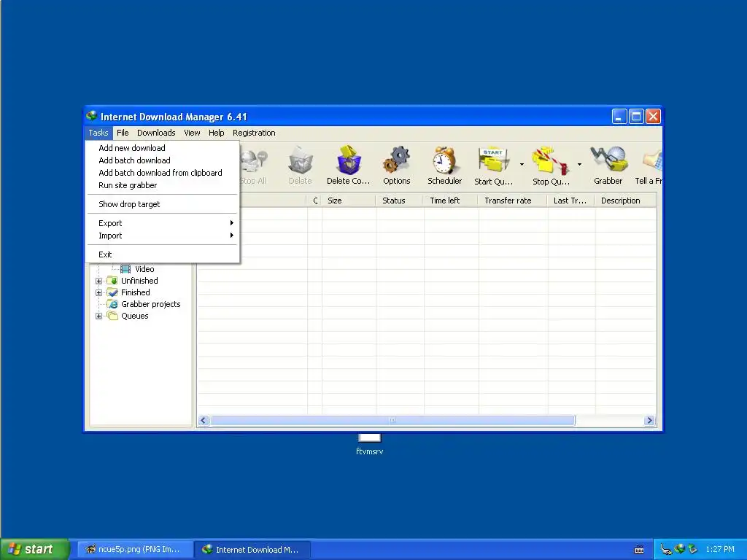Click the Delete Completed toolbar icon

349,160
